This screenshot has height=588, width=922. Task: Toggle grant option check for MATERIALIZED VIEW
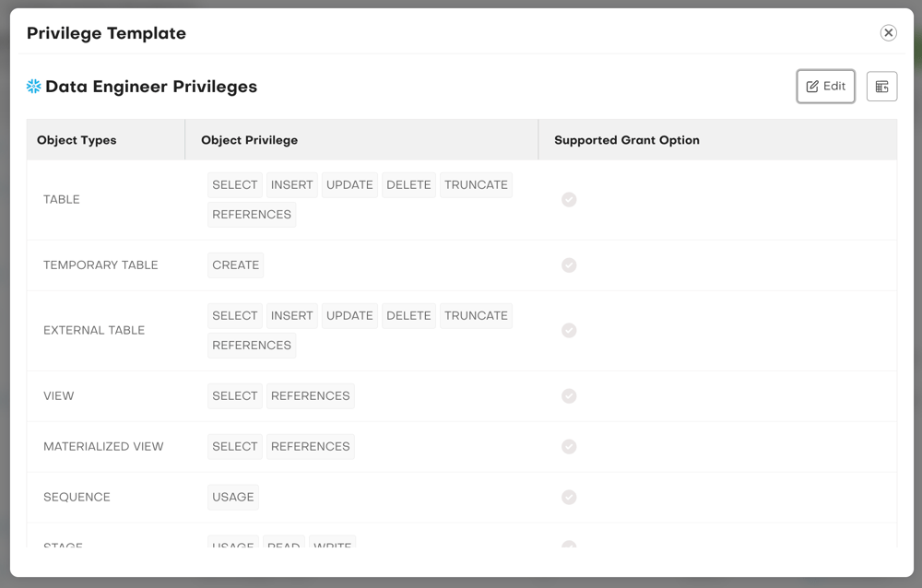[569, 447]
